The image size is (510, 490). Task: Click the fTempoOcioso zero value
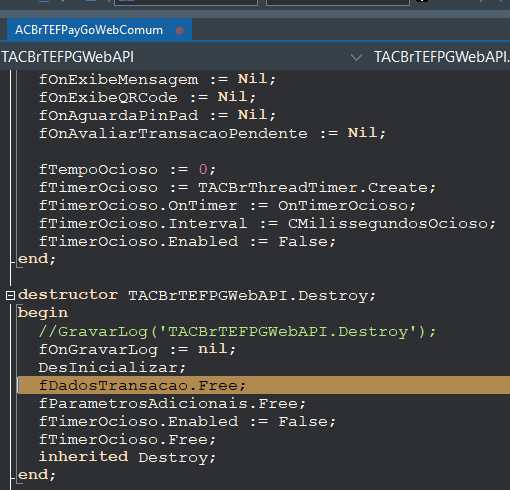point(203,170)
